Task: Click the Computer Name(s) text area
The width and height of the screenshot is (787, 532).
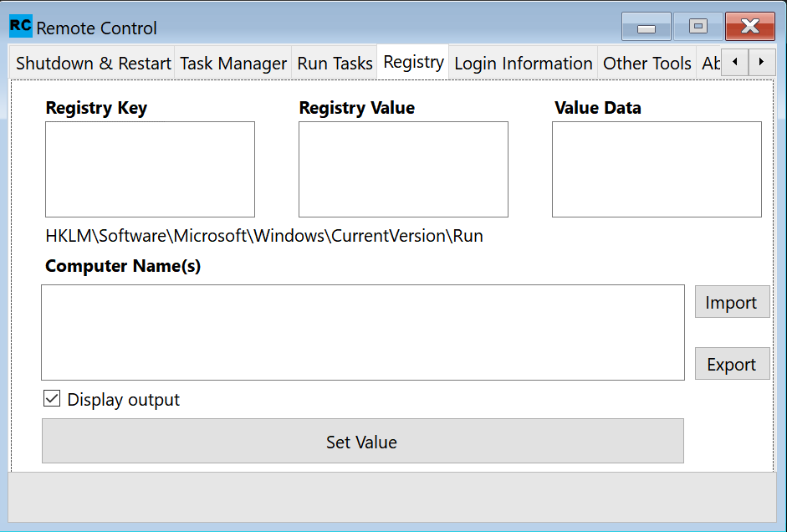Action: (363, 332)
